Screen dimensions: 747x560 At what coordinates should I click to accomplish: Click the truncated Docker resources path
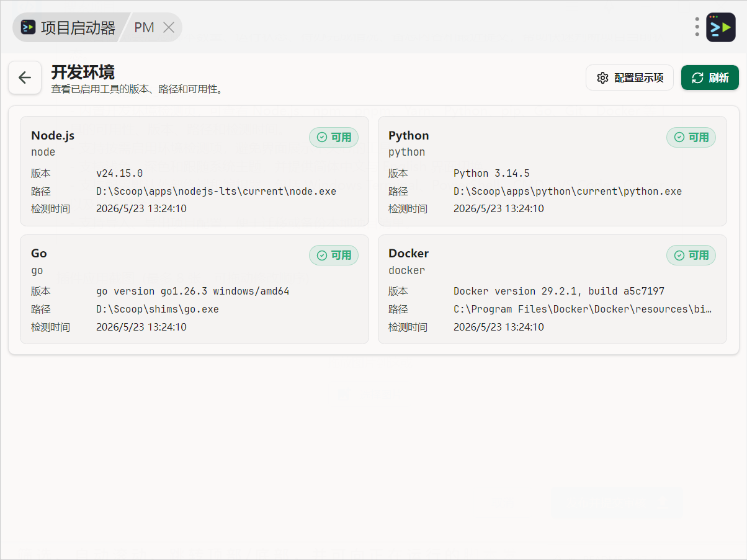[x=583, y=309]
